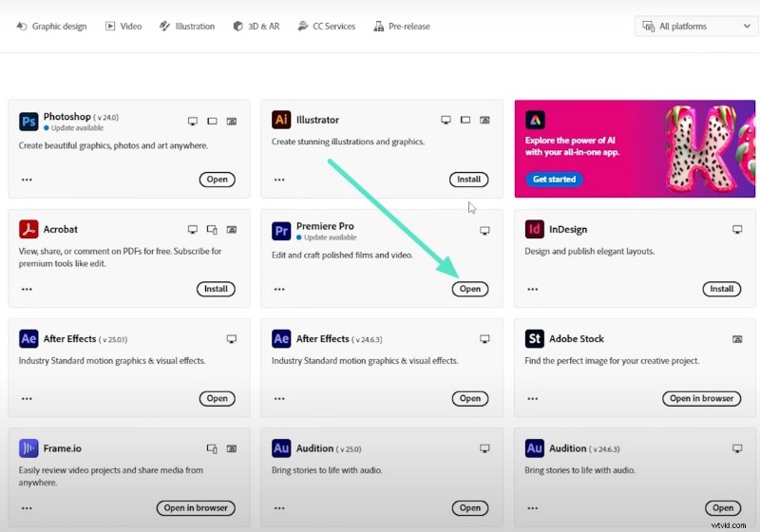
Task: Click Frame.io mobile platform icon
Action: [212, 448]
